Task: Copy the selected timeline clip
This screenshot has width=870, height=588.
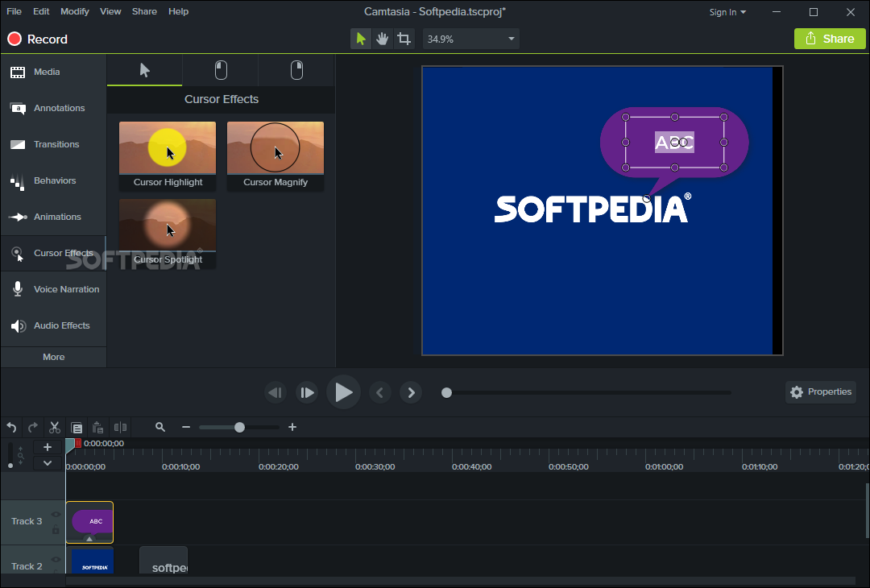Action: click(x=77, y=427)
